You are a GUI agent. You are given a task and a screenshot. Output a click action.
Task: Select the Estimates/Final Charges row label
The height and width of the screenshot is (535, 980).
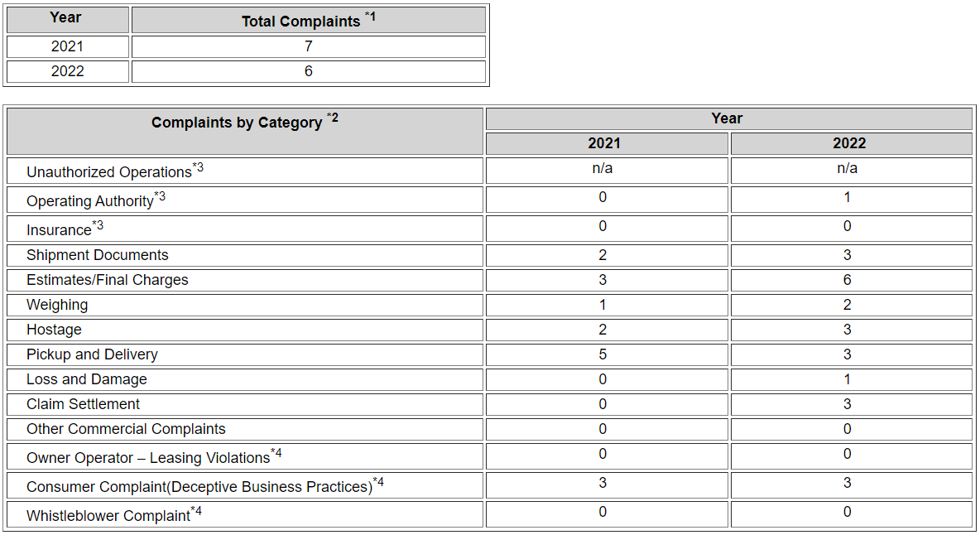click(108, 280)
